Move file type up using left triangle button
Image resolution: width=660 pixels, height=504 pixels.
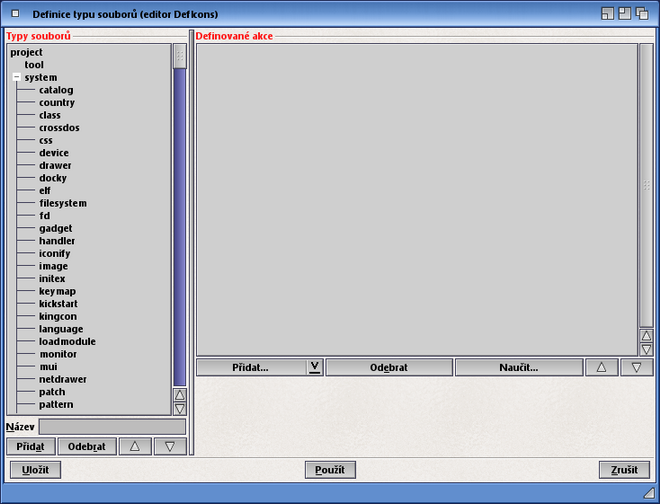[136, 446]
